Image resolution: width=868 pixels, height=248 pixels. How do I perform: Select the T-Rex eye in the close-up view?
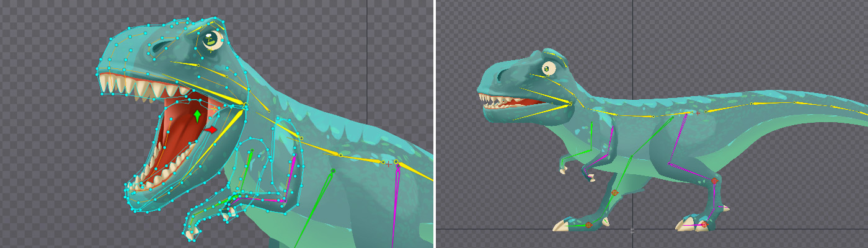point(212,40)
